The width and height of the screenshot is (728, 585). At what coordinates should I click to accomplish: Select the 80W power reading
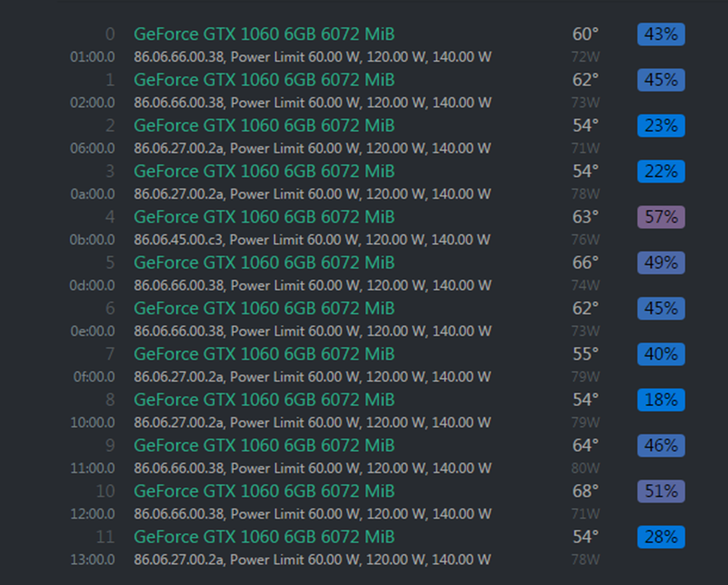point(585,468)
